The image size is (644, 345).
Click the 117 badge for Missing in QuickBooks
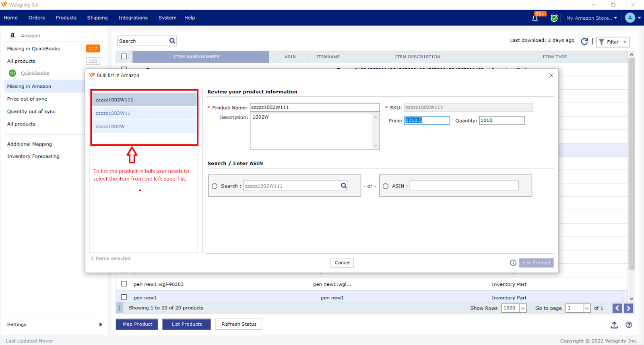pos(93,49)
